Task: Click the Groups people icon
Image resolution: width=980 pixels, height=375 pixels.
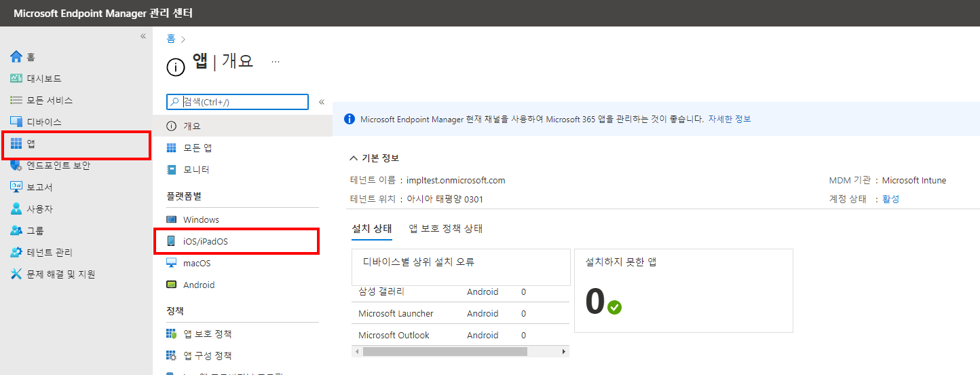Action: click(x=17, y=230)
